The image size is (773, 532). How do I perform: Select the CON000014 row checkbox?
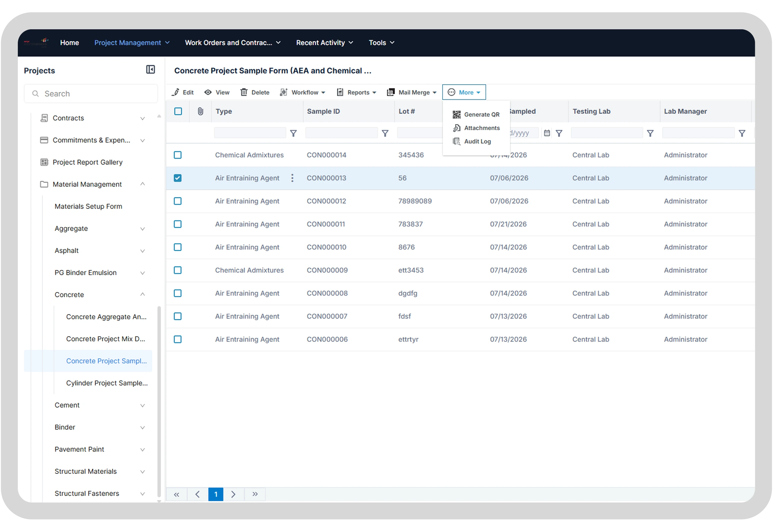click(178, 155)
